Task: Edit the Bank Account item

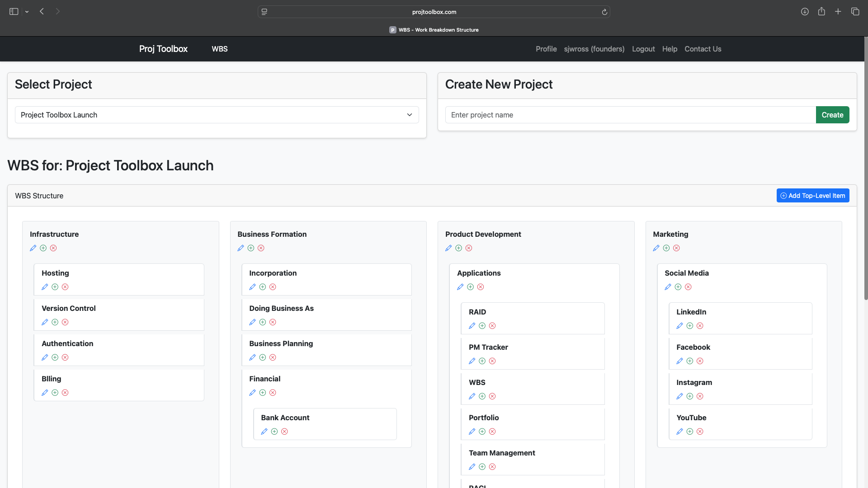Action: (264, 432)
